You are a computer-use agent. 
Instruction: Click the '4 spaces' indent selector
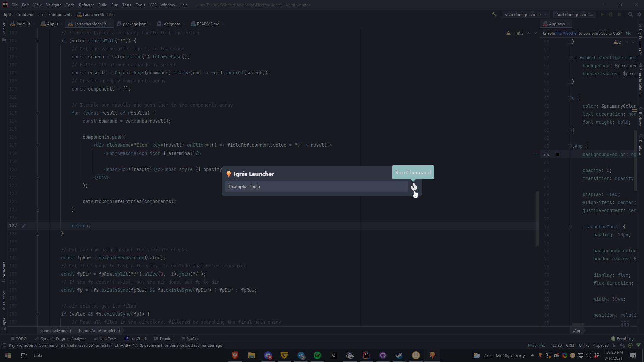[x=600, y=345]
